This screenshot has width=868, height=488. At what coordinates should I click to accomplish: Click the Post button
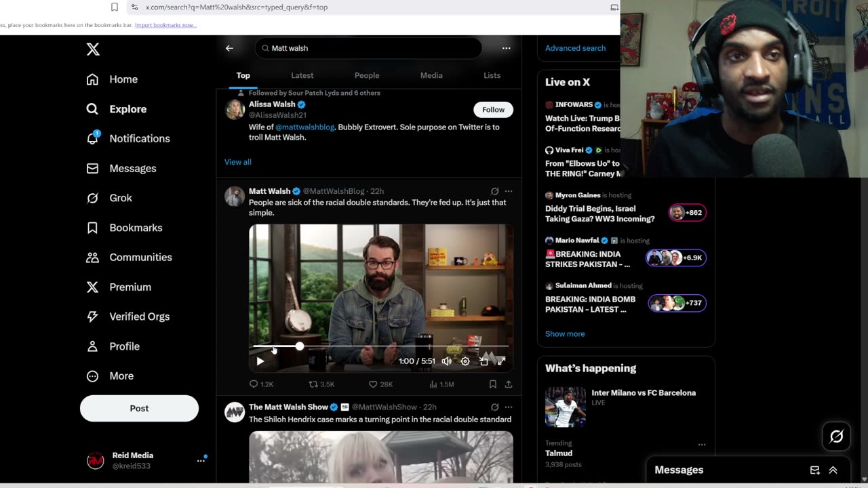139,408
